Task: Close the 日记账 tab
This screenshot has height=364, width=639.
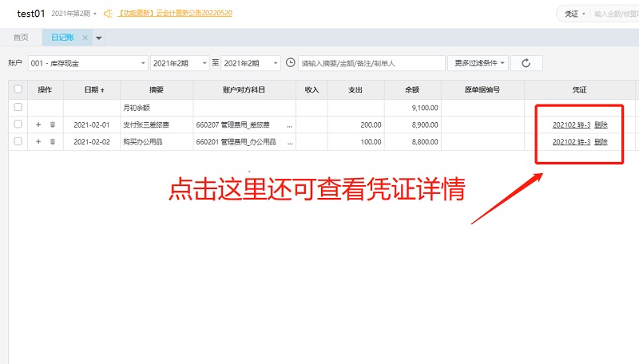Action: point(85,38)
